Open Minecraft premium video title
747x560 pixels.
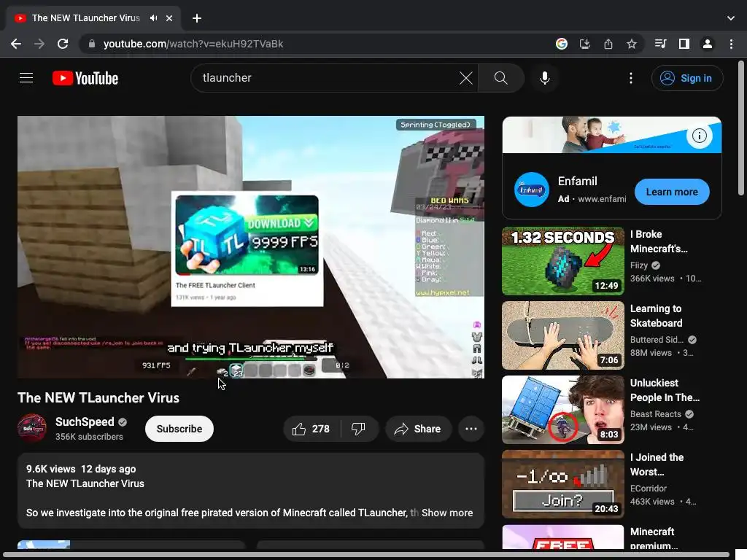click(x=654, y=539)
